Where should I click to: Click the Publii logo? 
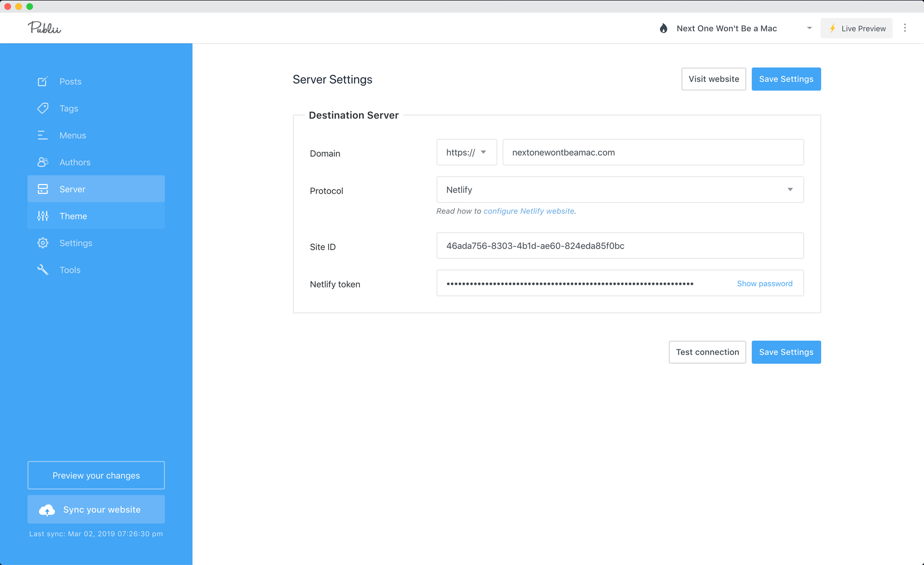tap(44, 28)
